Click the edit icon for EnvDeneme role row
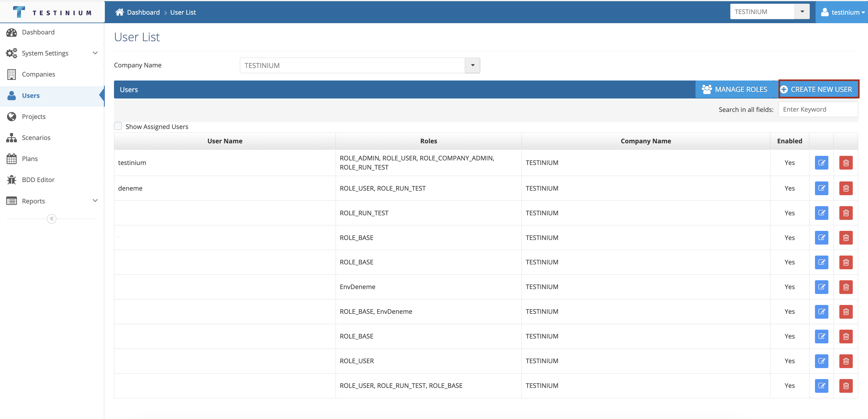 (821, 287)
